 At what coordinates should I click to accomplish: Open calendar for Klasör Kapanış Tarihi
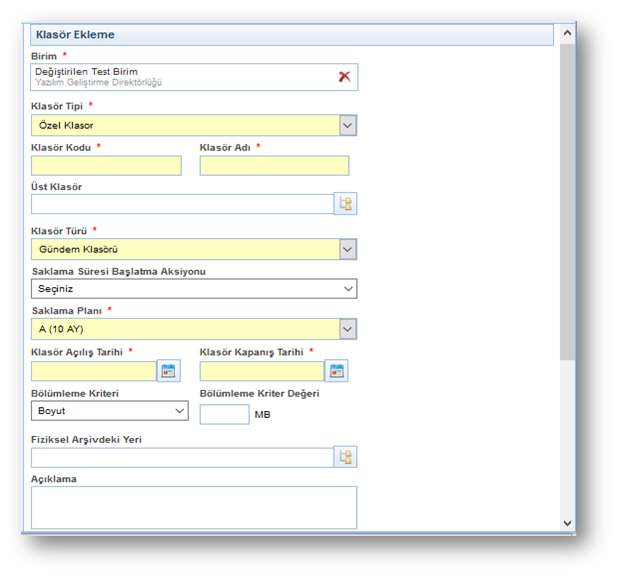[337, 372]
